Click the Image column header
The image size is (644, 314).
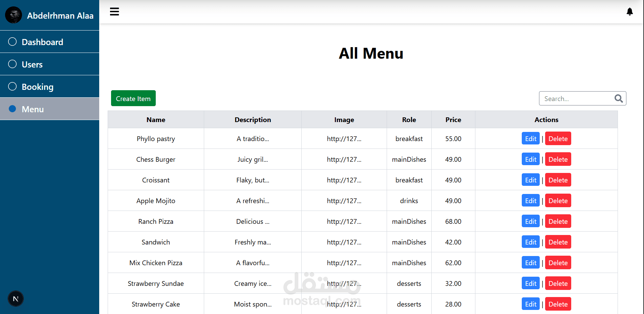pyautogui.click(x=344, y=119)
